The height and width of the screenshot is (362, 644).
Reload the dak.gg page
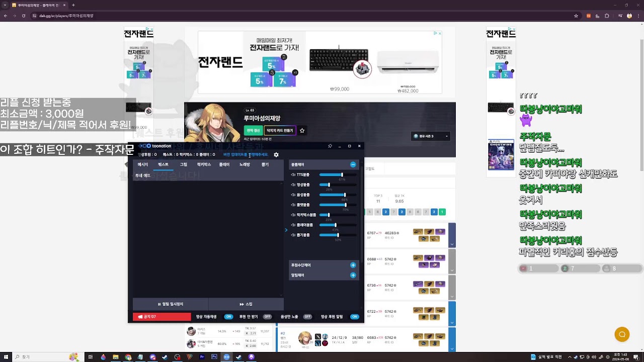click(x=24, y=16)
